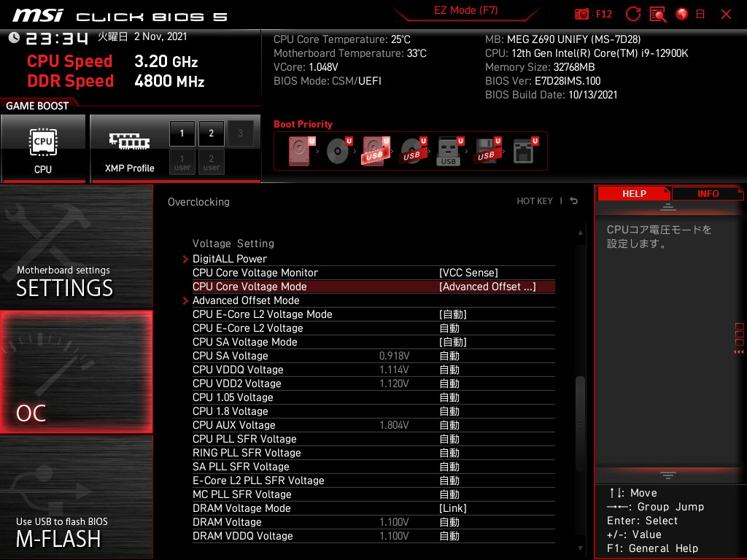Collapse help panel using top handle
The image size is (747, 560).
point(668,206)
